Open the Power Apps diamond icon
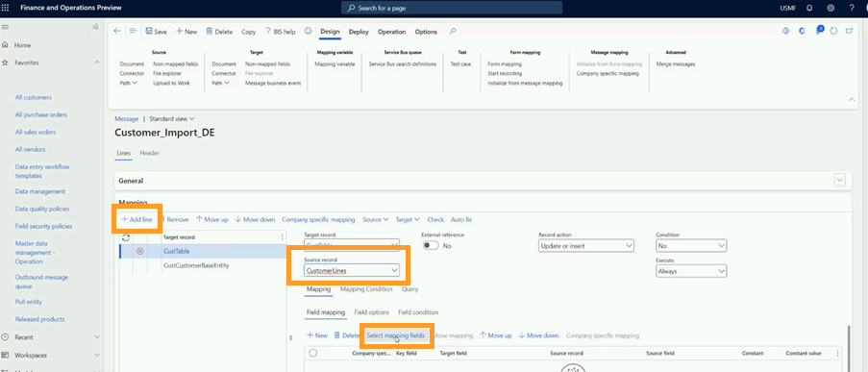The image size is (868, 372). 785,31
